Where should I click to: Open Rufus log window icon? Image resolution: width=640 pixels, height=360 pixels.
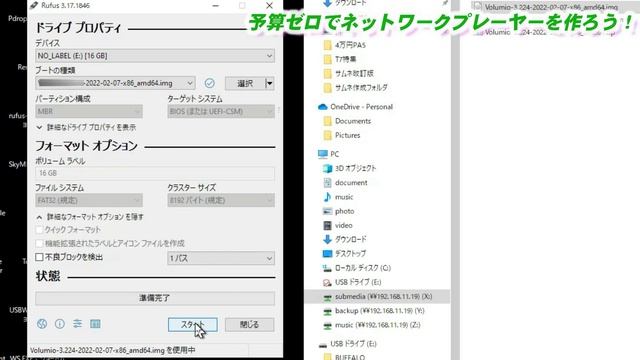tap(96, 324)
